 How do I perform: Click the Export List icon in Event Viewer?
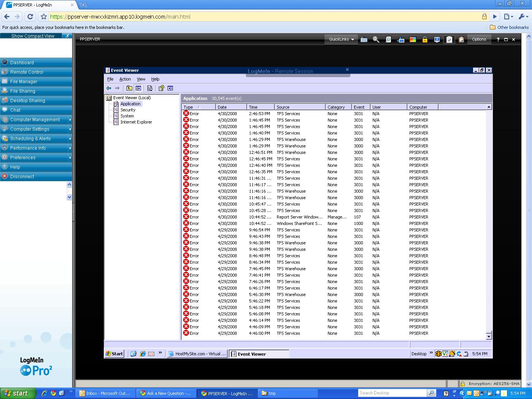[150, 88]
